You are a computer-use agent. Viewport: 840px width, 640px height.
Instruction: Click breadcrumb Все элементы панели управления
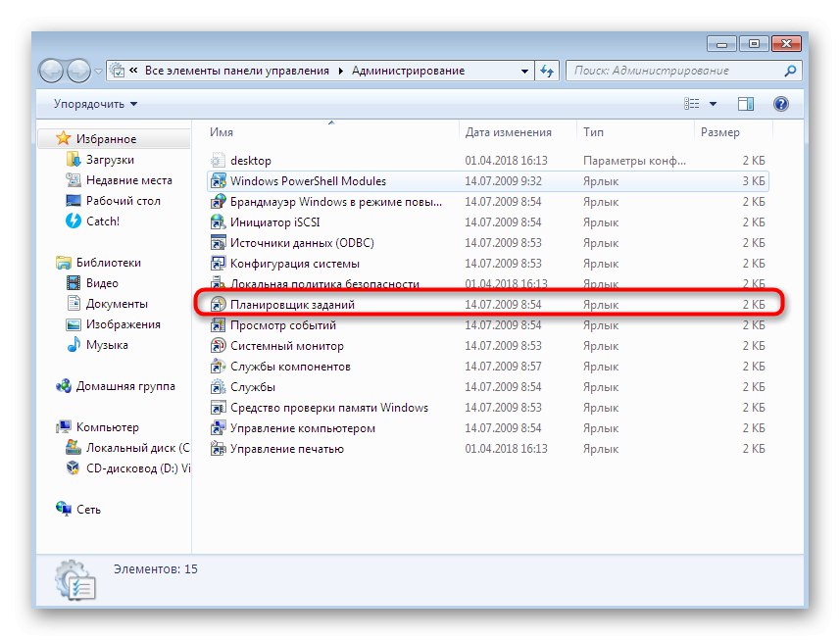pyautogui.click(x=237, y=71)
